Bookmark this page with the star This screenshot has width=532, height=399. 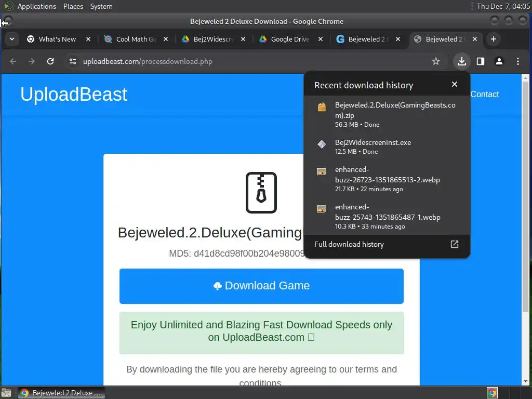[436, 61]
